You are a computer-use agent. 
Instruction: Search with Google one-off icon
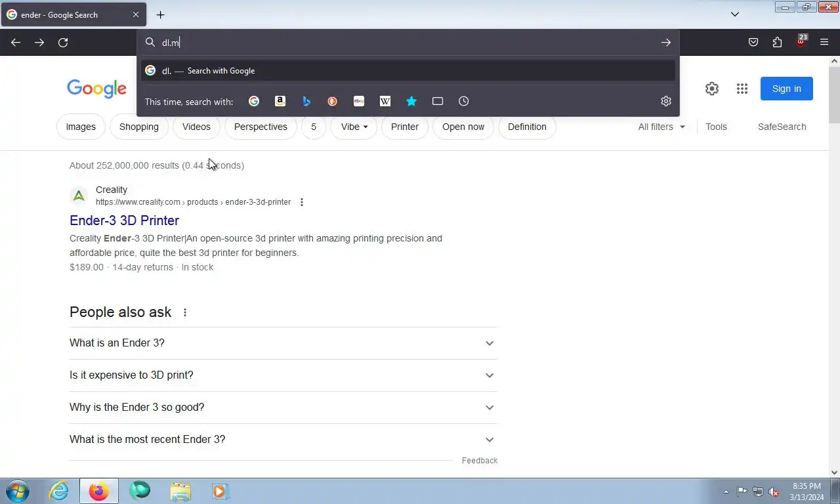click(x=254, y=101)
